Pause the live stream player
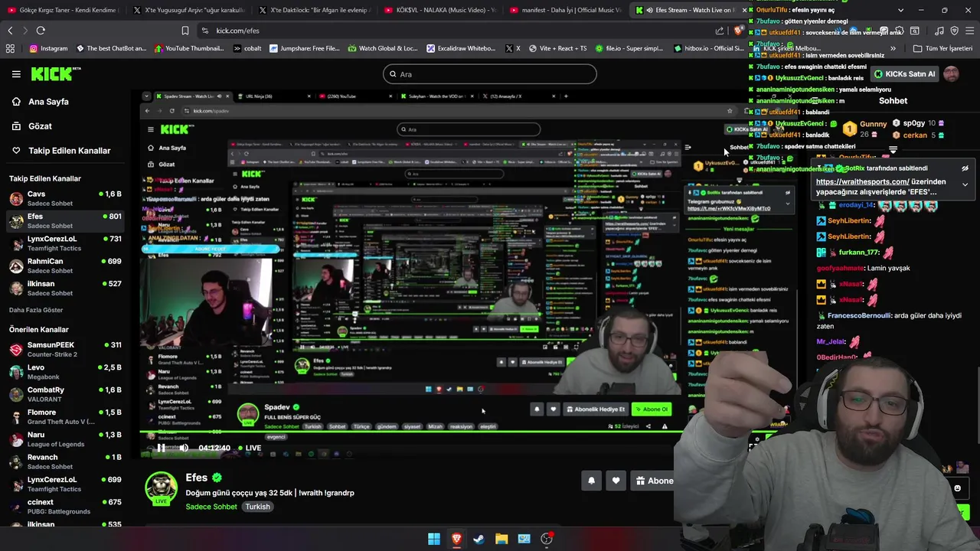Viewport: 980px width, 551px height. tap(161, 448)
